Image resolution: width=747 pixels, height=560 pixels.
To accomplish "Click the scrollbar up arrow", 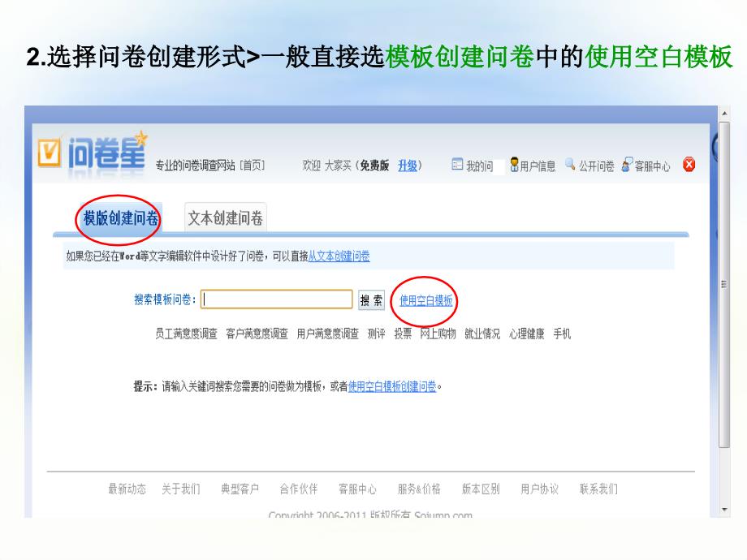I will point(724,114).
